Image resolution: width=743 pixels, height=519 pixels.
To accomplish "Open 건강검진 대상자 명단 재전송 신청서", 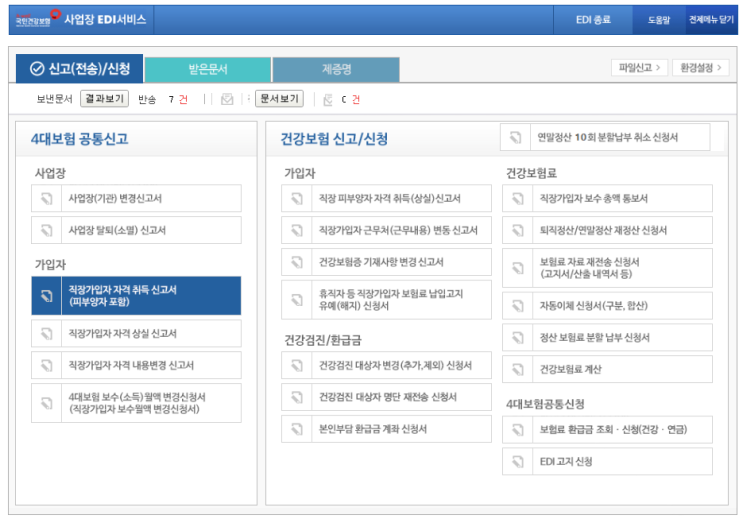I will click(386, 397).
